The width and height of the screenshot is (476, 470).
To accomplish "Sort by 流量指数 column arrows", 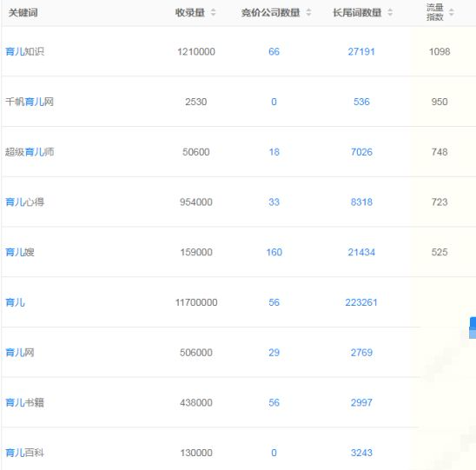I will pyautogui.click(x=452, y=12).
